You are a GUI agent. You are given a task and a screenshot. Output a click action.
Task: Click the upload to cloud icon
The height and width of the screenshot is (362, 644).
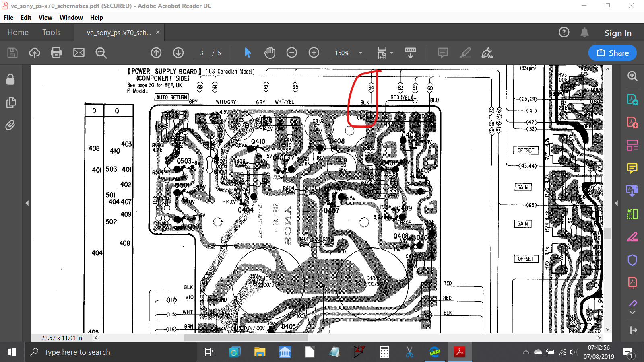(35, 53)
